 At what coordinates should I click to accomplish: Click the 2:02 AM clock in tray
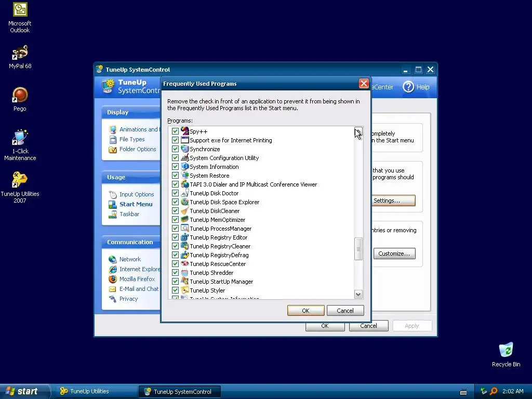[513, 391]
